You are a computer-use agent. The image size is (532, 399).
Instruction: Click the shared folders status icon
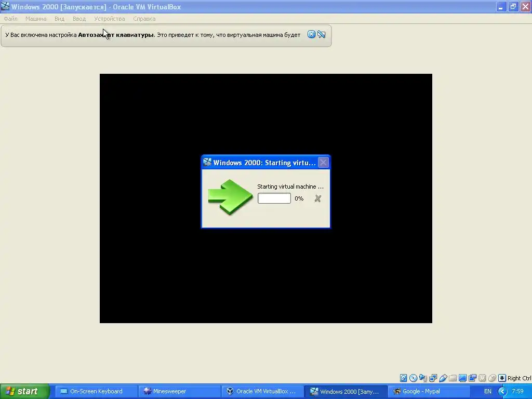(x=453, y=378)
